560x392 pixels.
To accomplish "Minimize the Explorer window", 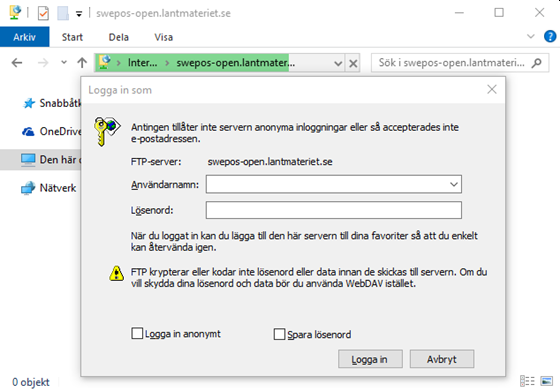I will (x=459, y=13).
